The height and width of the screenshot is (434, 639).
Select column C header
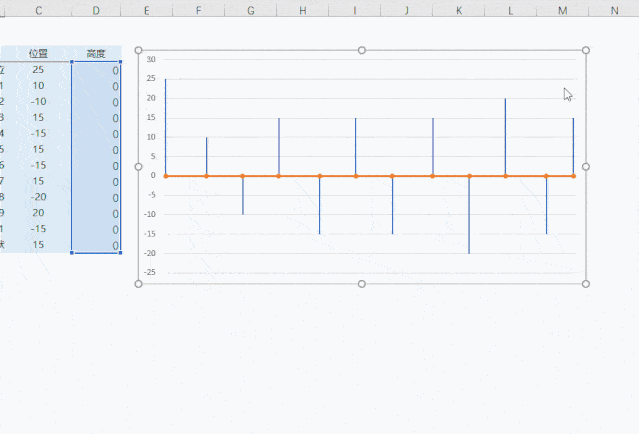38,10
